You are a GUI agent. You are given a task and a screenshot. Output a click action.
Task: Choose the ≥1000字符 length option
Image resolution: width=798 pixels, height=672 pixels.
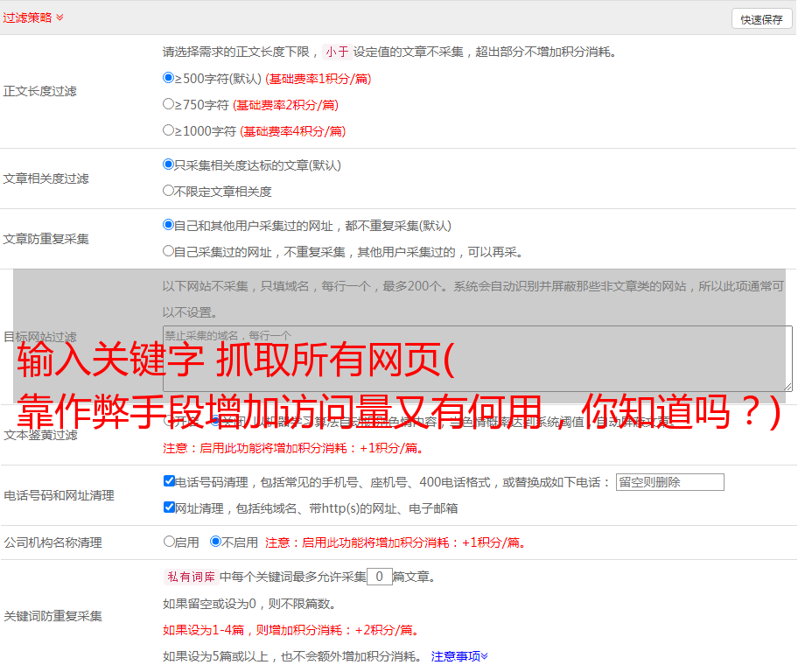(169, 130)
